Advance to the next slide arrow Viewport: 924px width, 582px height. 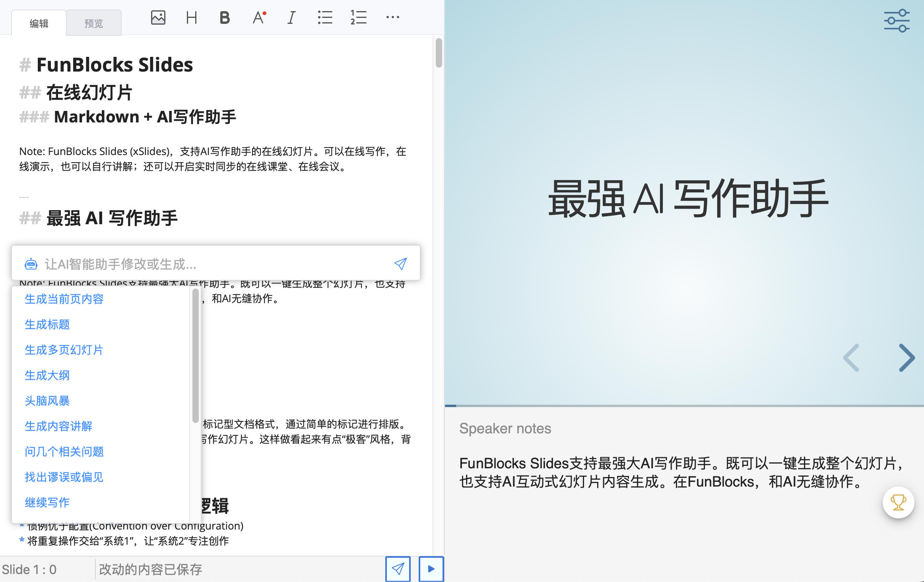point(907,358)
